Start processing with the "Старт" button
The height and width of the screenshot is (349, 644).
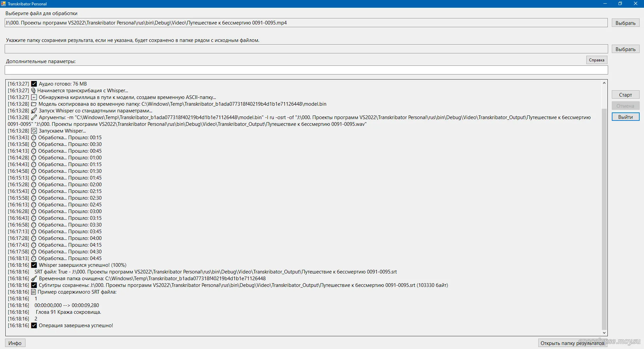(x=625, y=95)
